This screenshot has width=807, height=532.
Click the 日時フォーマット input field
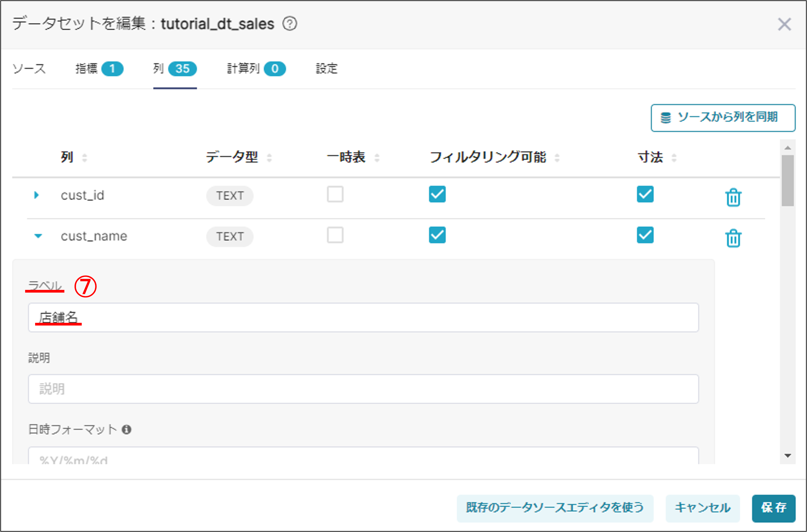(363, 456)
